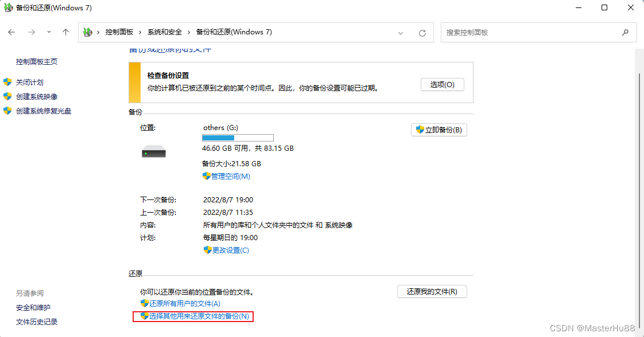
Task: Go up one folder level arrow
Action: pyautogui.click(x=65, y=32)
